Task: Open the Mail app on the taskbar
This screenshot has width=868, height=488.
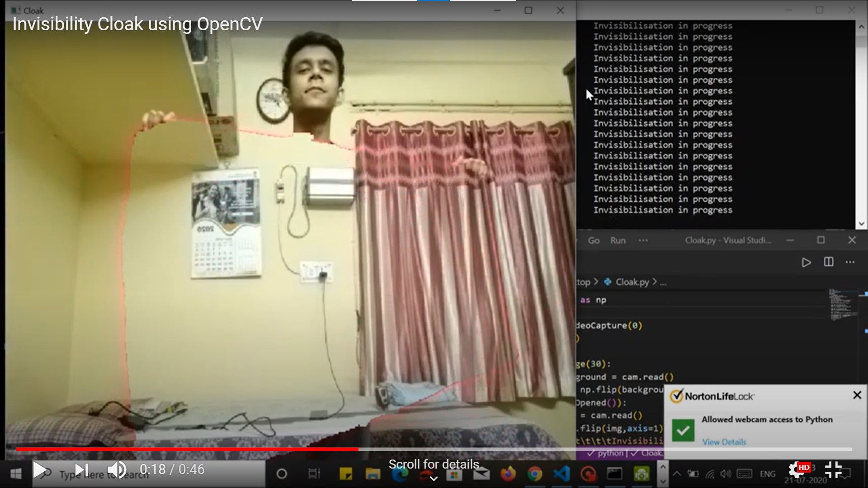Action: (x=481, y=474)
